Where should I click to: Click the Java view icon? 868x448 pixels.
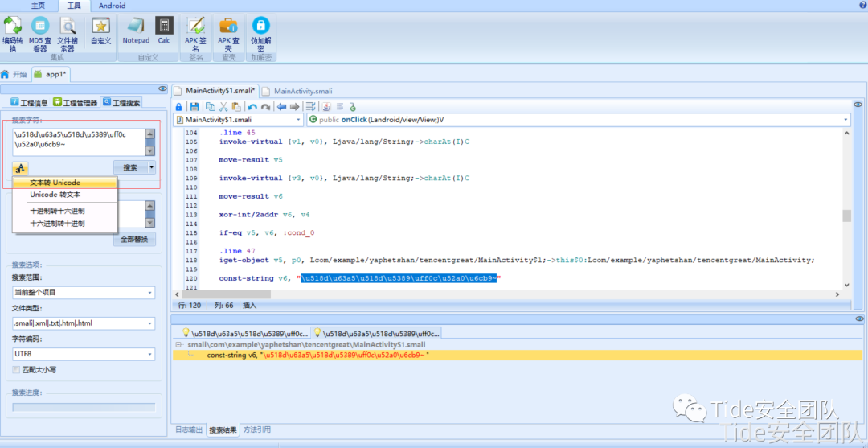(x=326, y=107)
